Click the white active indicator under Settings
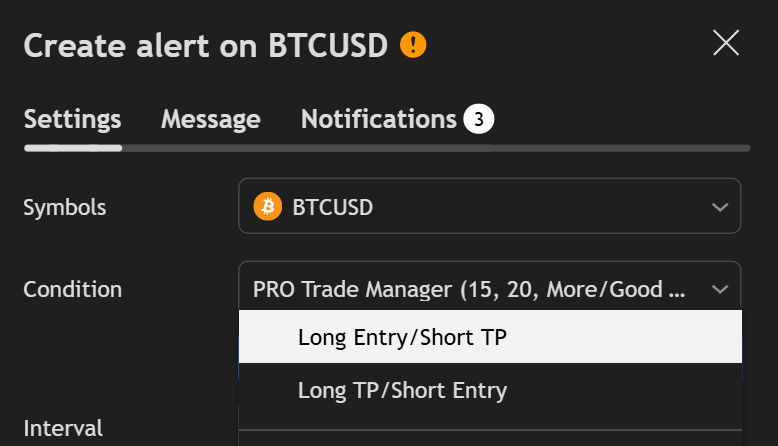 72,148
